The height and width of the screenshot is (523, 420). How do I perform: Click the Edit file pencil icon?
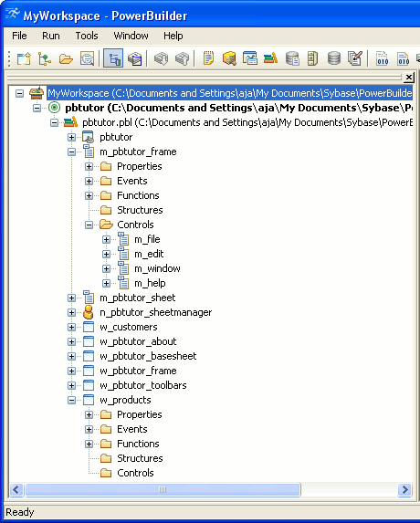(354, 58)
